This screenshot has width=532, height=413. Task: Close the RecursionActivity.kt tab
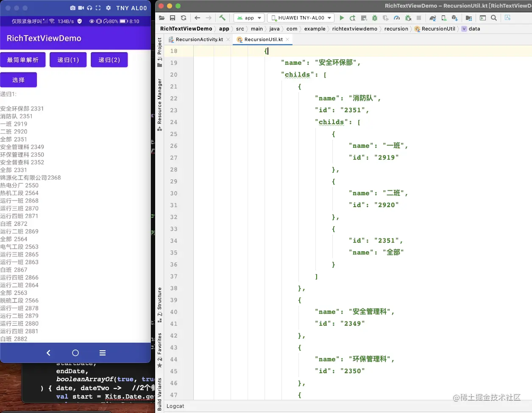tap(228, 39)
